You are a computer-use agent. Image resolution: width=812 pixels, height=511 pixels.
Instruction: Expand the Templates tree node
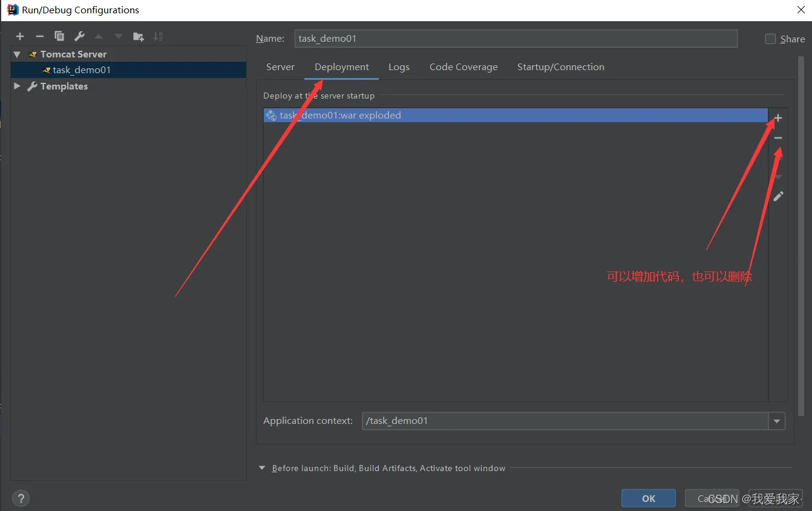click(x=17, y=86)
